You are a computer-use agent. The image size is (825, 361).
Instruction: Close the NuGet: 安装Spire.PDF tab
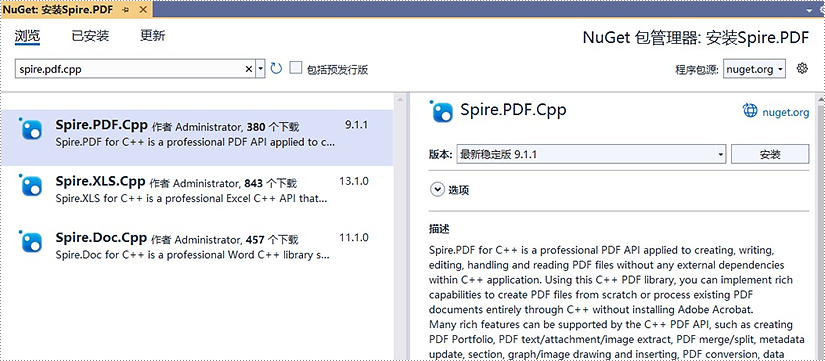coord(143,9)
